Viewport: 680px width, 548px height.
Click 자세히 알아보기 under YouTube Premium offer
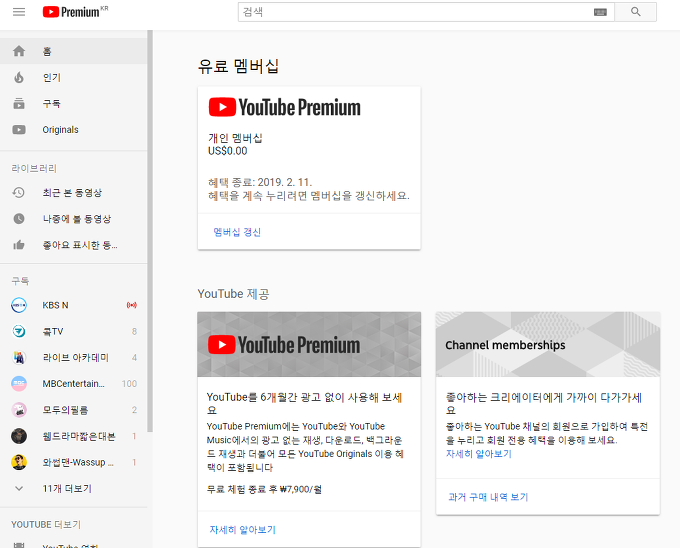[x=242, y=529]
